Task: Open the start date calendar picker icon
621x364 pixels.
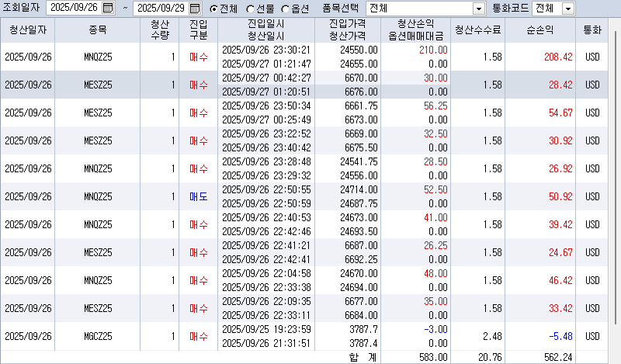Action: [107, 8]
